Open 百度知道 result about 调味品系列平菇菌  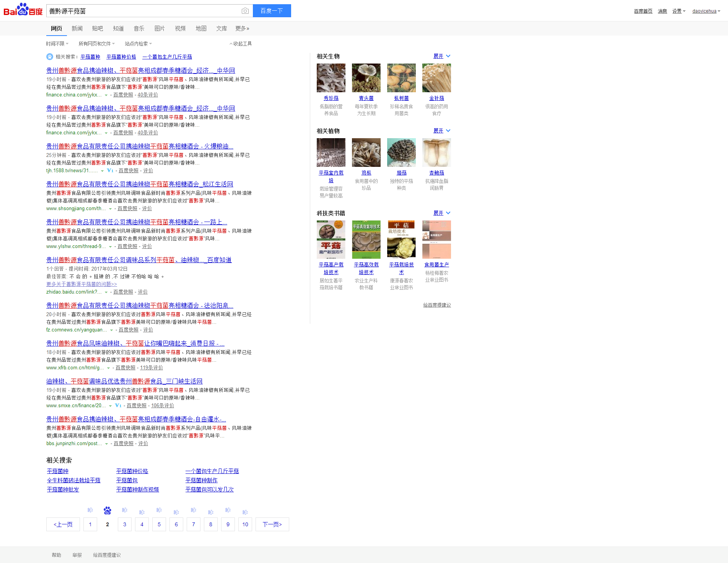pyautogui.click(x=139, y=260)
